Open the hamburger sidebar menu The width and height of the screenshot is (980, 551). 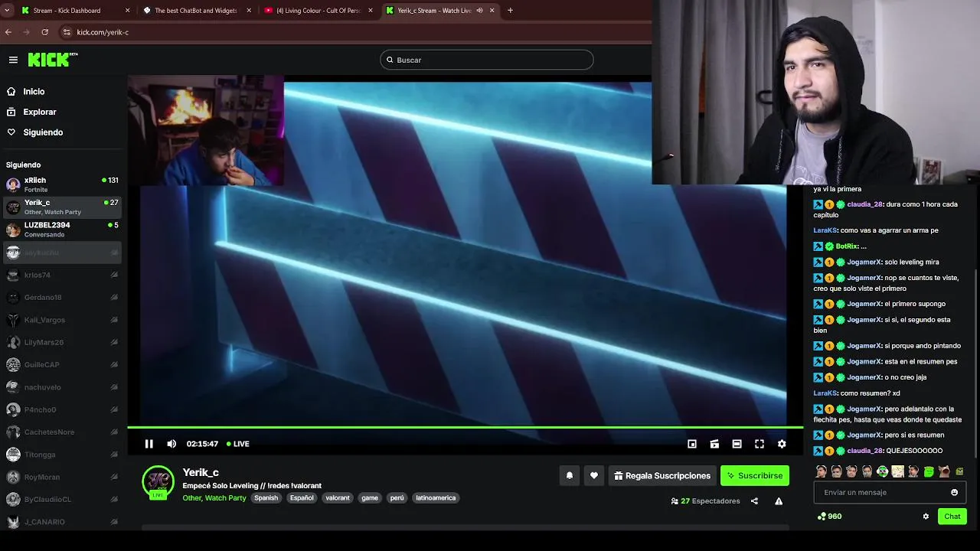(x=13, y=60)
